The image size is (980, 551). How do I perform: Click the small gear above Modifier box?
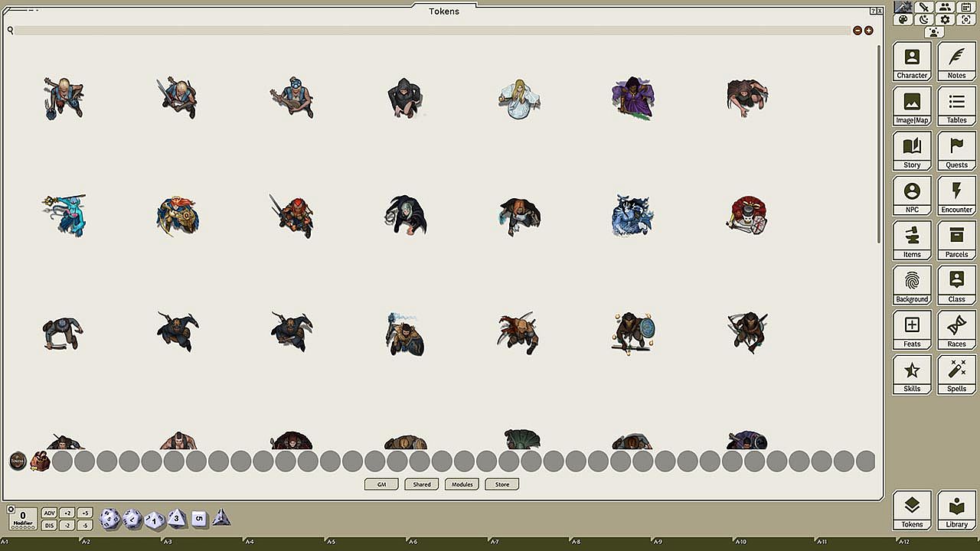11,508
